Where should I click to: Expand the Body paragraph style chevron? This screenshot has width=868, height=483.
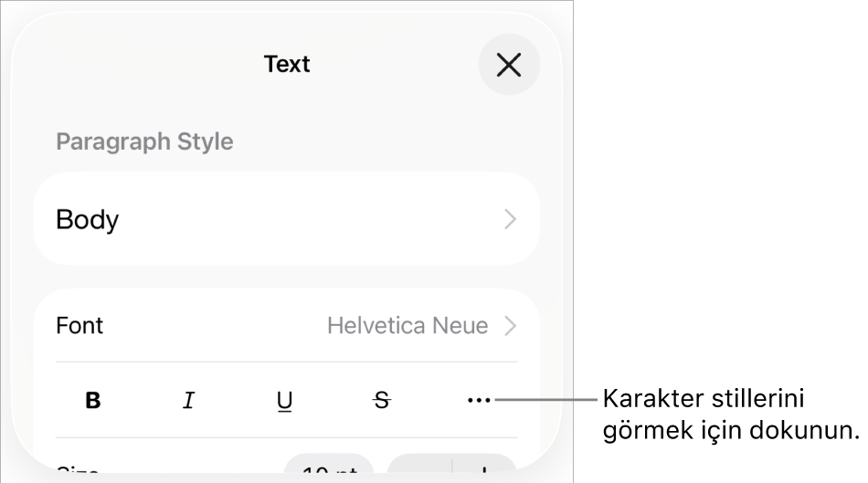511,219
